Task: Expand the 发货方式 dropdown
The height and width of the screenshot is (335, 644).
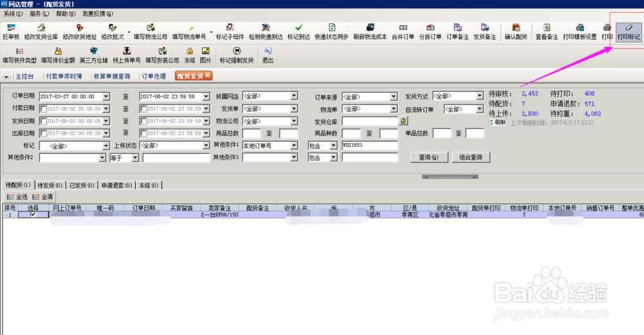Action: click(480, 96)
